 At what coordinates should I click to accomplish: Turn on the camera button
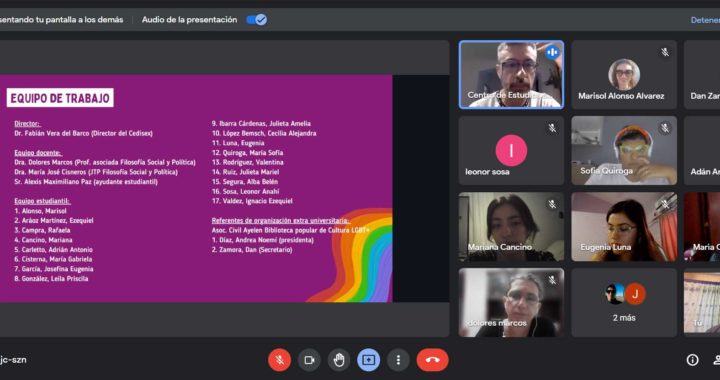click(309, 360)
